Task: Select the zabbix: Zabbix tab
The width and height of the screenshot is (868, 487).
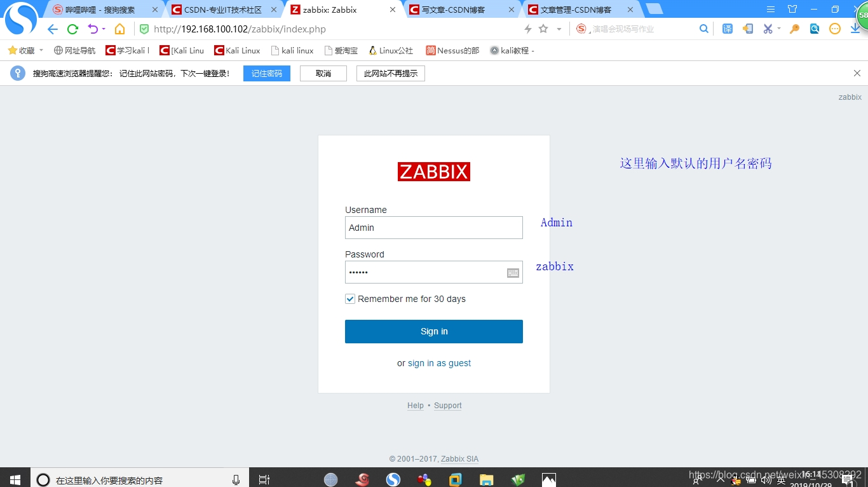Action: coord(342,10)
